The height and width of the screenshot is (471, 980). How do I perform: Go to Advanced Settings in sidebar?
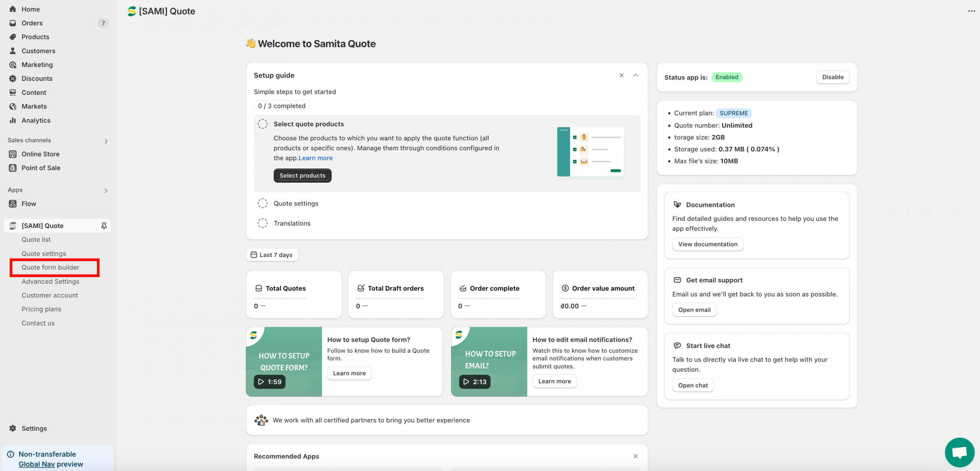[51, 281]
